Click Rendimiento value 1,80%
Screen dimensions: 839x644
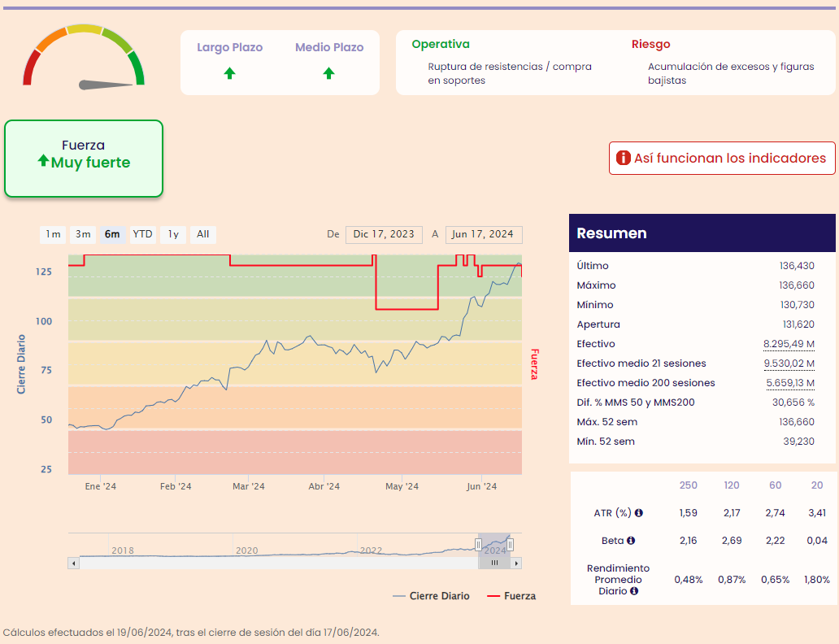point(816,580)
